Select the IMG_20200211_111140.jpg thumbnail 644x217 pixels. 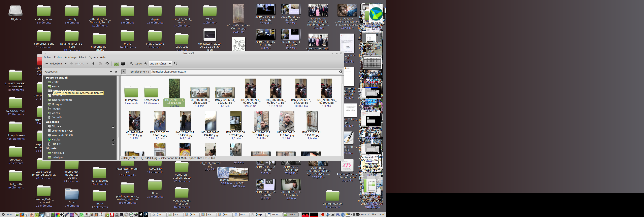click(x=287, y=121)
